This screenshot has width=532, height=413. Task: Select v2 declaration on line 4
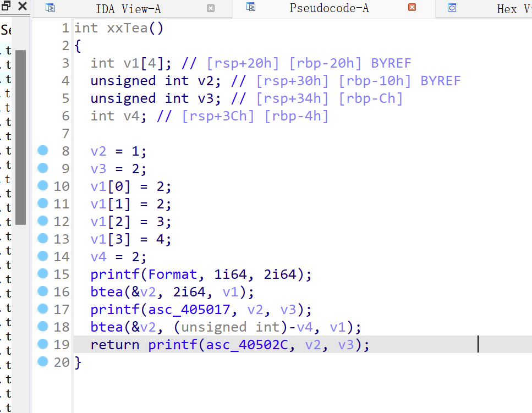[x=156, y=81]
